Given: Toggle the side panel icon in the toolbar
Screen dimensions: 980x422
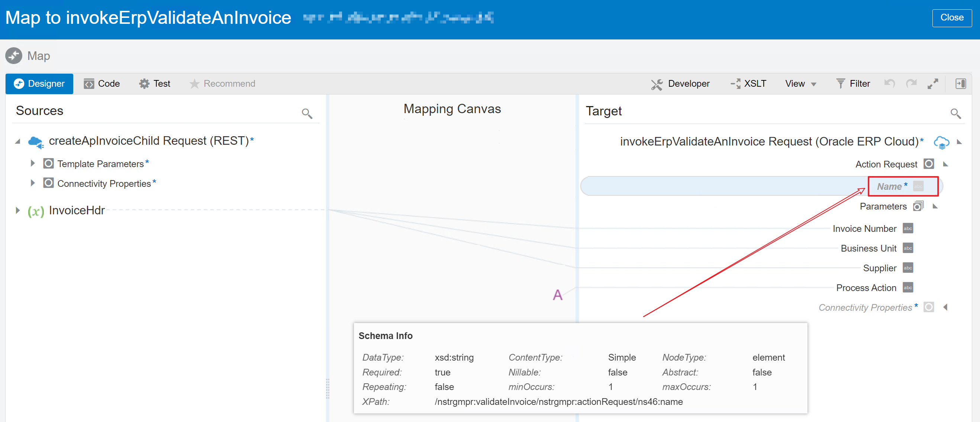Looking at the screenshot, I should click(x=961, y=83).
